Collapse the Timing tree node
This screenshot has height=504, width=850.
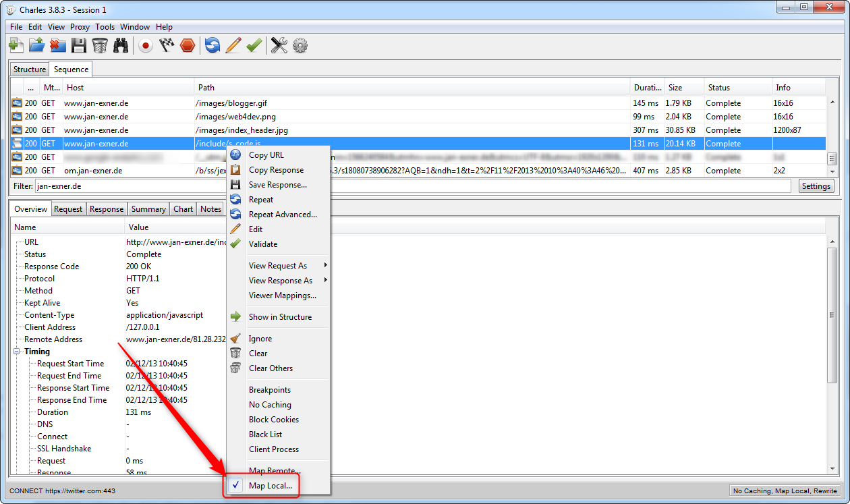pyautogui.click(x=17, y=352)
